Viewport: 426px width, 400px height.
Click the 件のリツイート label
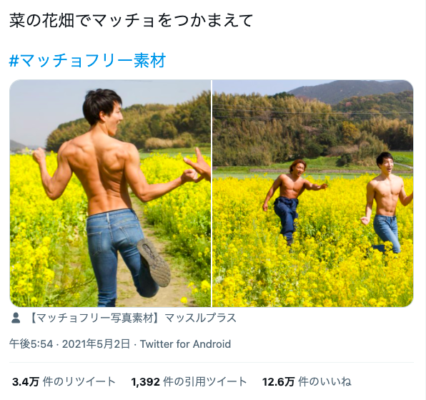pos(79,382)
